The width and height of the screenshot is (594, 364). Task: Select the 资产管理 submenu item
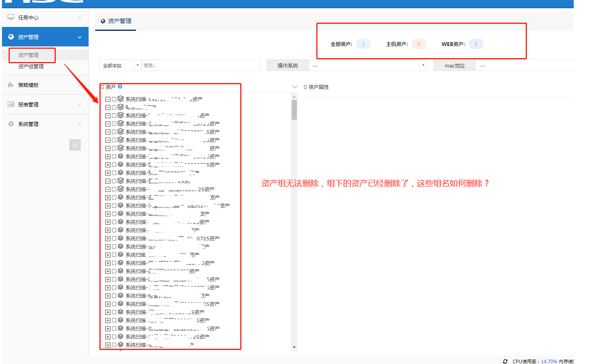click(28, 55)
